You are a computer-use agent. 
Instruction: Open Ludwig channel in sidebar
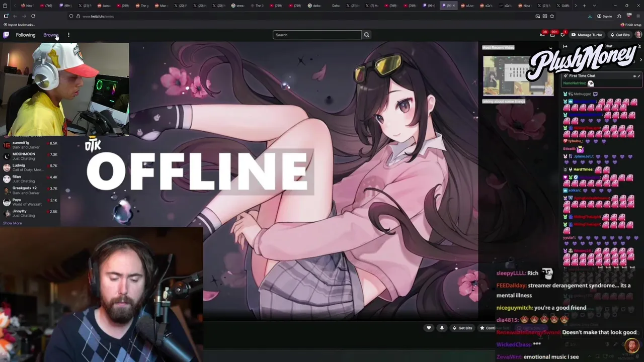[30, 167]
